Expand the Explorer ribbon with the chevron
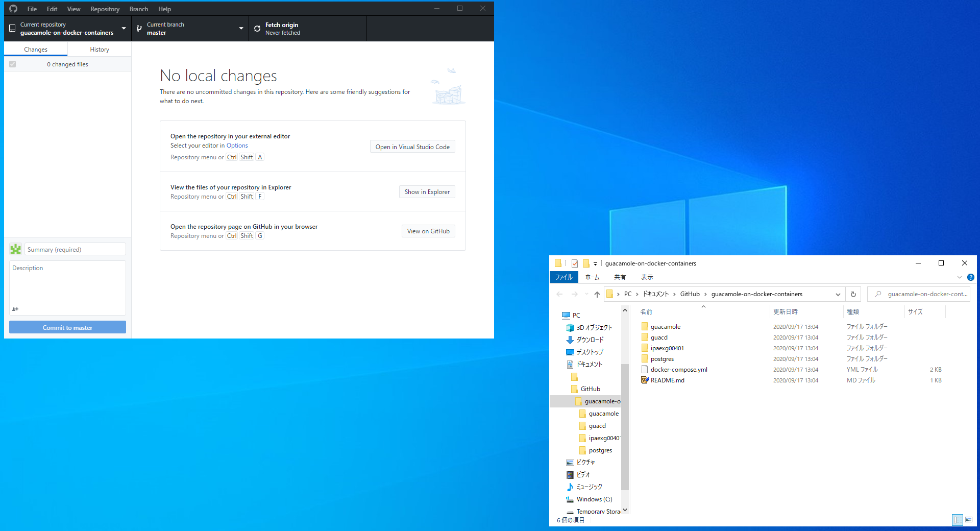Image resolution: width=980 pixels, height=531 pixels. pyautogui.click(x=960, y=277)
